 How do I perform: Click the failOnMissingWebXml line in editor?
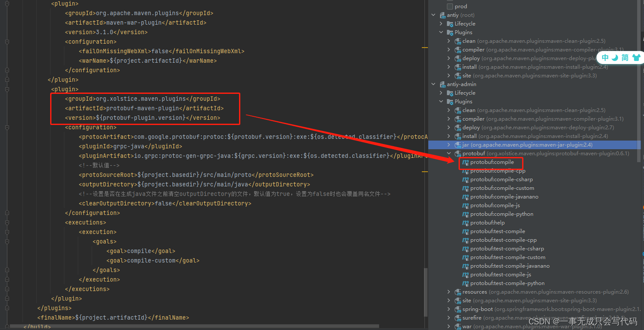point(162,51)
